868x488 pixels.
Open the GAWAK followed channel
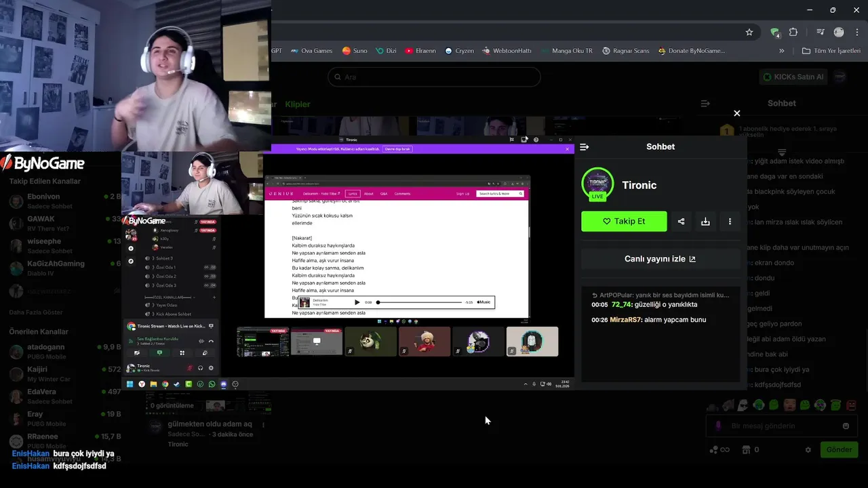pyautogui.click(x=65, y=223)
